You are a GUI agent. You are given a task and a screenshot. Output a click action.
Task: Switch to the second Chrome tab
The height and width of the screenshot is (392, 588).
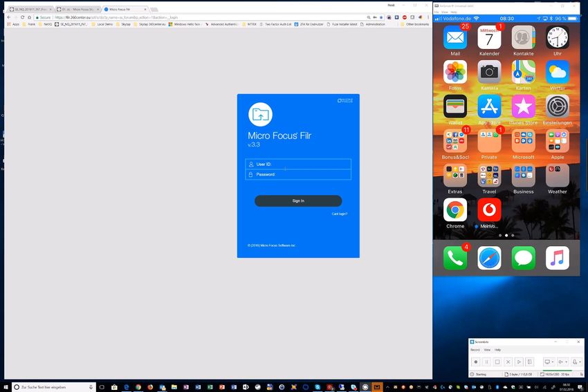click(x=78, y=9)
